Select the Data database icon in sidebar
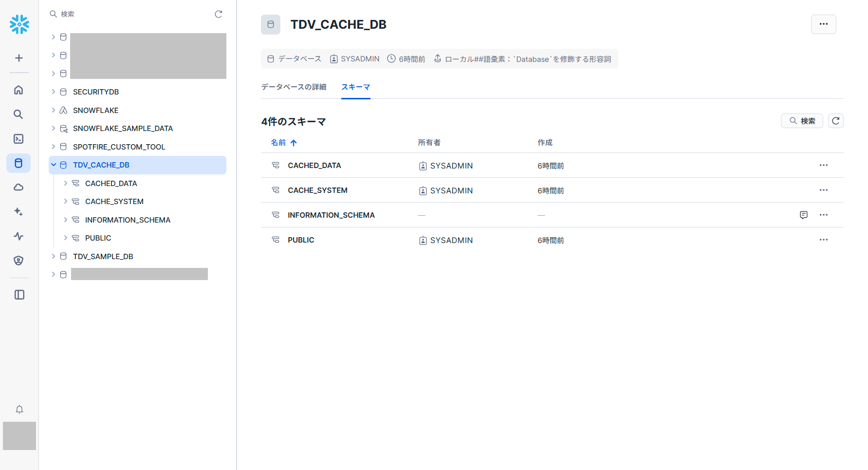868x470 pixels. [x=18, y=163]
